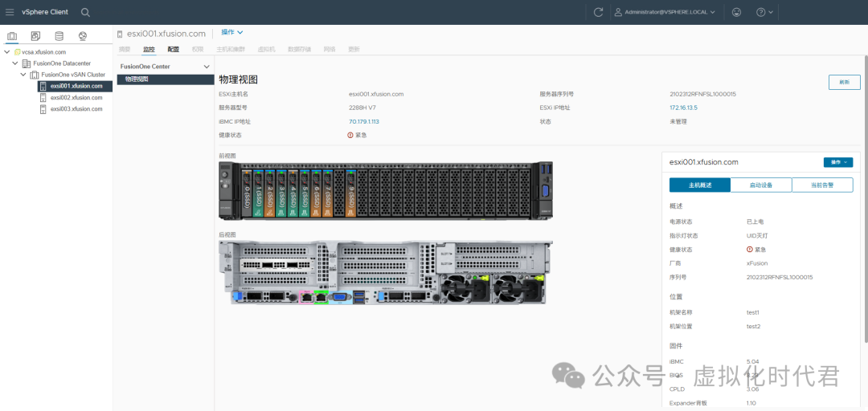Click SSD drive slot 3 on front view
The image size is (868, 411).
pyautogui.click(x=281, y=193)
